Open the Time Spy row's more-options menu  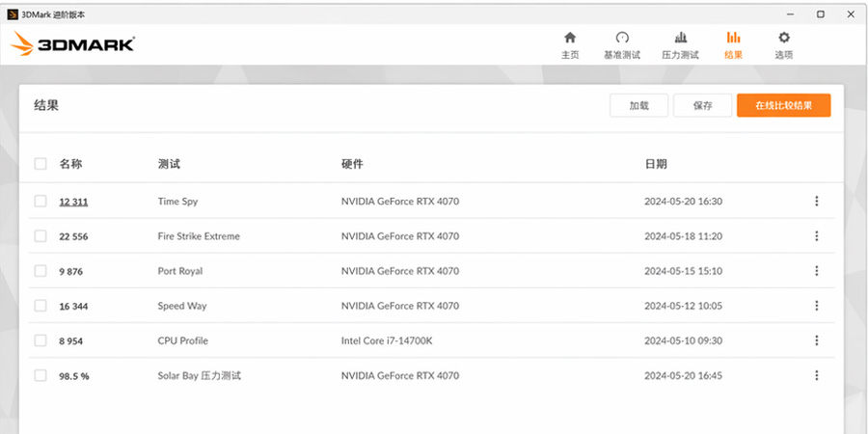pos(816,201)
